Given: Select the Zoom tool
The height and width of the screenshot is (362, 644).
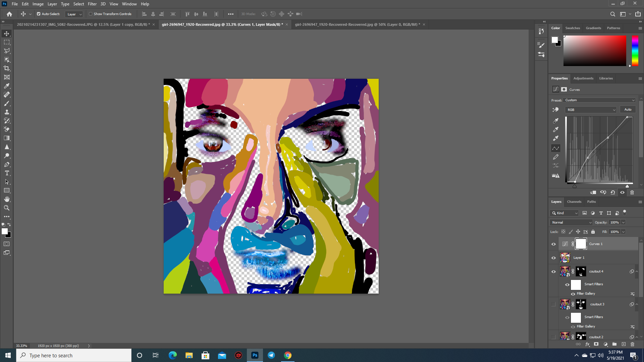Looking at the screenshot, I should point(7,208).
